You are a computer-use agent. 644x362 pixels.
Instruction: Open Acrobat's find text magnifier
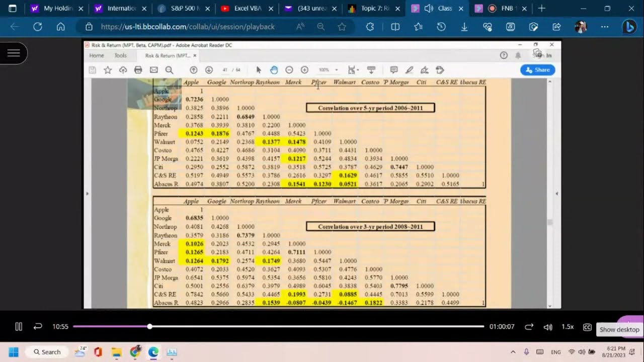(170, 70)
